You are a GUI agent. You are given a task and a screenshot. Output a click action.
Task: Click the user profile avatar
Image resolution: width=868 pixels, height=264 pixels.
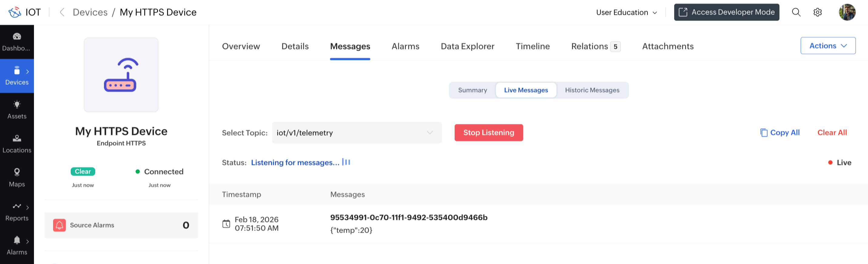point(847,12)
